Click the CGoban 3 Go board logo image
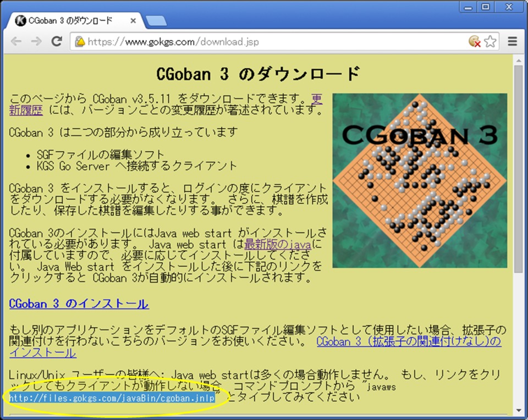Viewport: 528px width, 420px height. click(x=420, y=181)
